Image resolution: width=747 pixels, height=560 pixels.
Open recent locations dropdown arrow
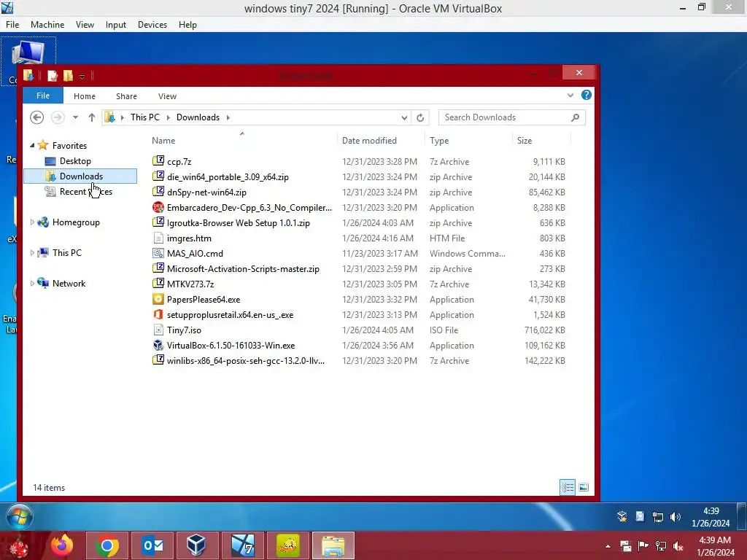click(x=75, y=117)
